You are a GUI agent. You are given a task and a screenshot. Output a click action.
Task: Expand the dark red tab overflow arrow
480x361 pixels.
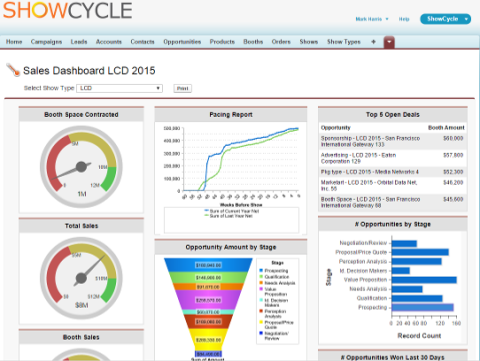(x=389, y=42)
